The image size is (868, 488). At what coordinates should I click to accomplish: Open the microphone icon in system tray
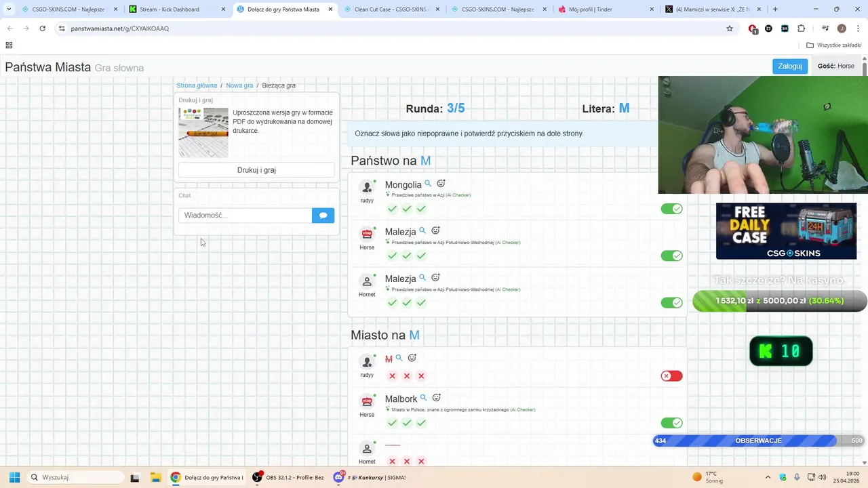point(797,477)
